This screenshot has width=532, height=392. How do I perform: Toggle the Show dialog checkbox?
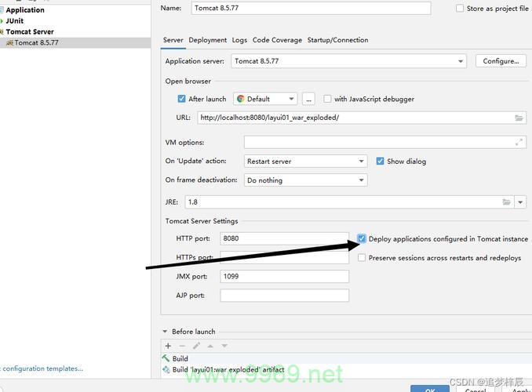(380, 161)
